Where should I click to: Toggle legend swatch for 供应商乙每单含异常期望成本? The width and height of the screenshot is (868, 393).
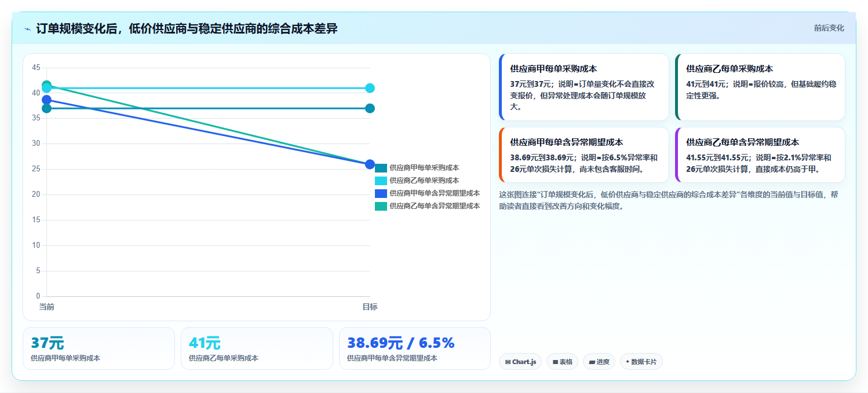[381, 206]
